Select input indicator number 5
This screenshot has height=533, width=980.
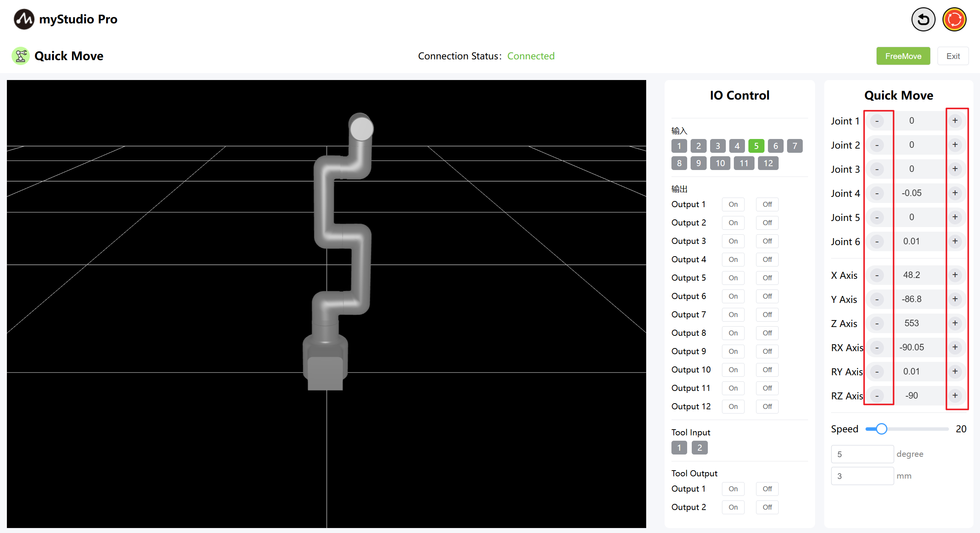pyautogui.click(x=756, y=146)
